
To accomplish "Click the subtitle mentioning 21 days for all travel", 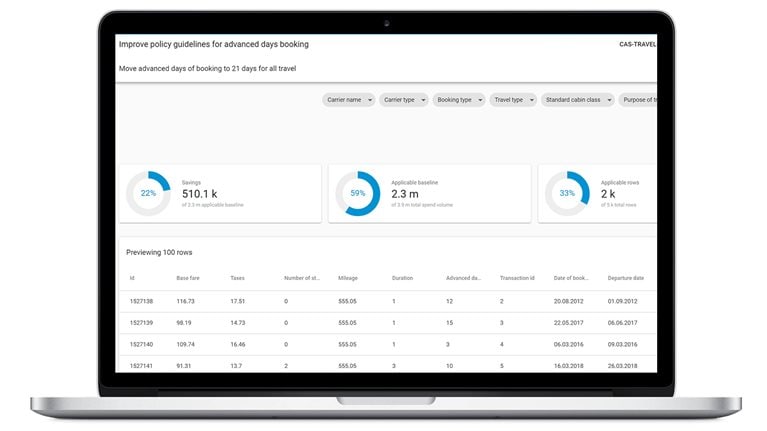I will point(207,68).
